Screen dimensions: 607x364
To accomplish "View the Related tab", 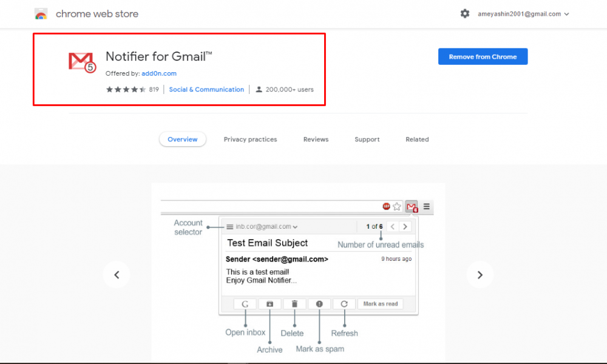I will 417,140.
